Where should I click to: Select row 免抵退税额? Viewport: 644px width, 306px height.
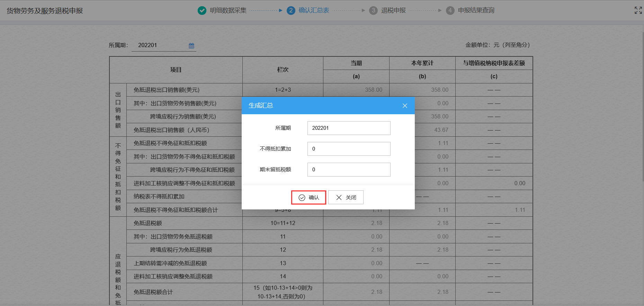click(148, 223)
